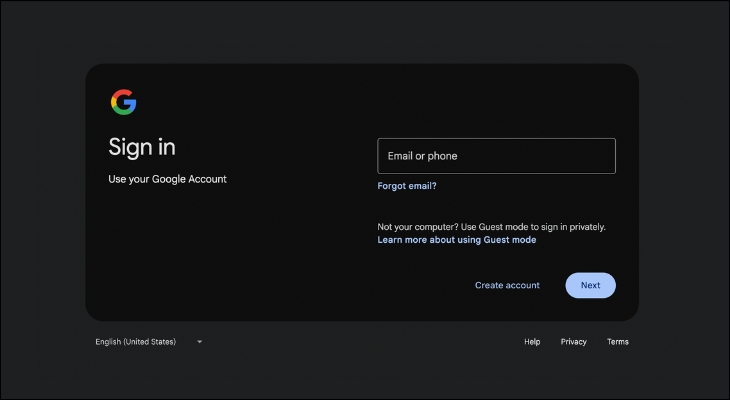Open the Terms footer link
The image size is (730, 400).
(x=617, y=342)
